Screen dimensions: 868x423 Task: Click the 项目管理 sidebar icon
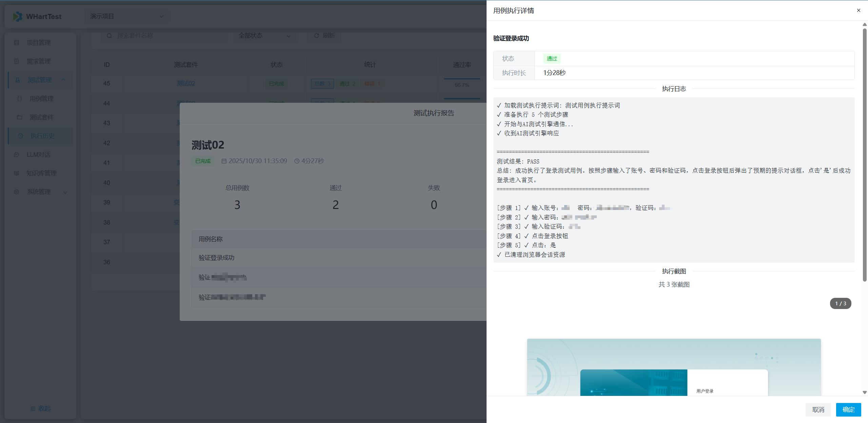tap(17, 43)
